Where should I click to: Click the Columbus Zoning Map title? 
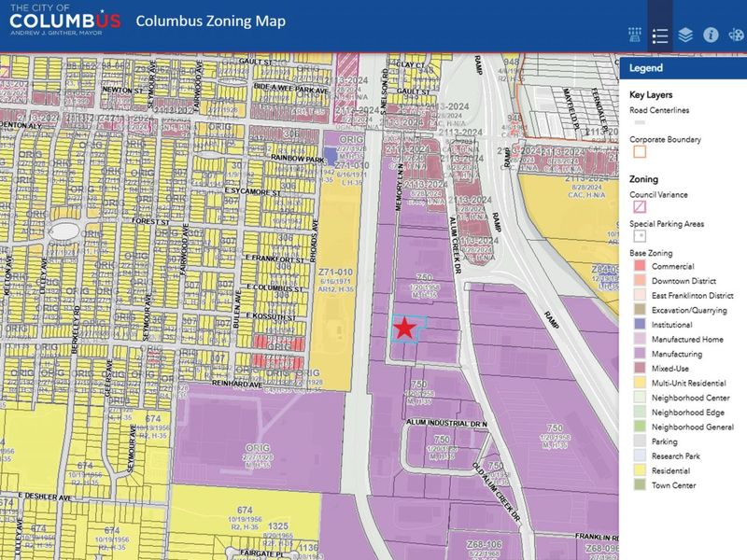pos(210,21)
